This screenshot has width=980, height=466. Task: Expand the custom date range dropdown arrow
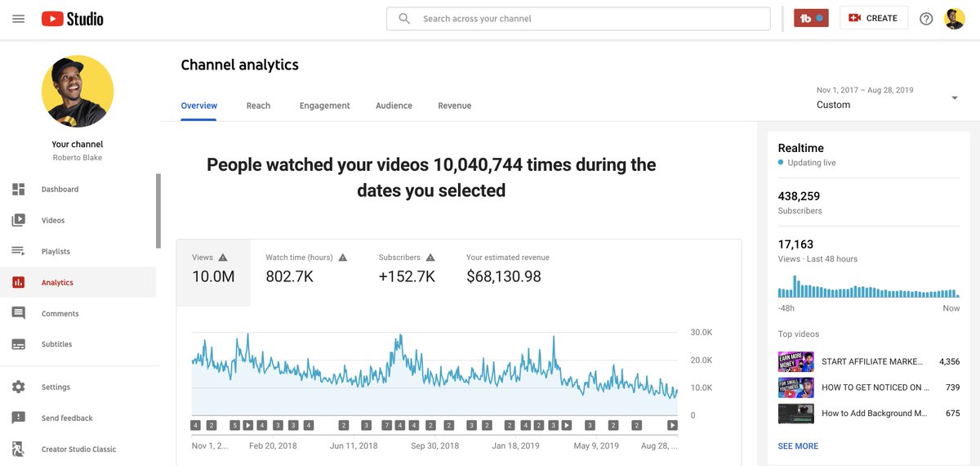tap(955, 98)
